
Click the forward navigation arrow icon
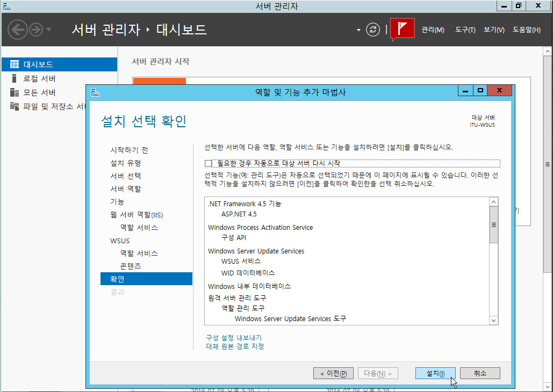[x=35, y=29]
